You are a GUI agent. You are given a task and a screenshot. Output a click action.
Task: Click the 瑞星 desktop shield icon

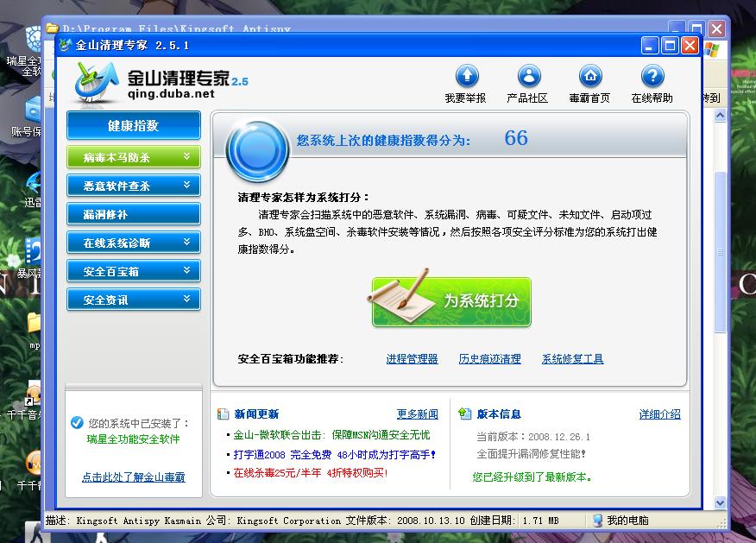pyautogui.click(x=34, y=39)
